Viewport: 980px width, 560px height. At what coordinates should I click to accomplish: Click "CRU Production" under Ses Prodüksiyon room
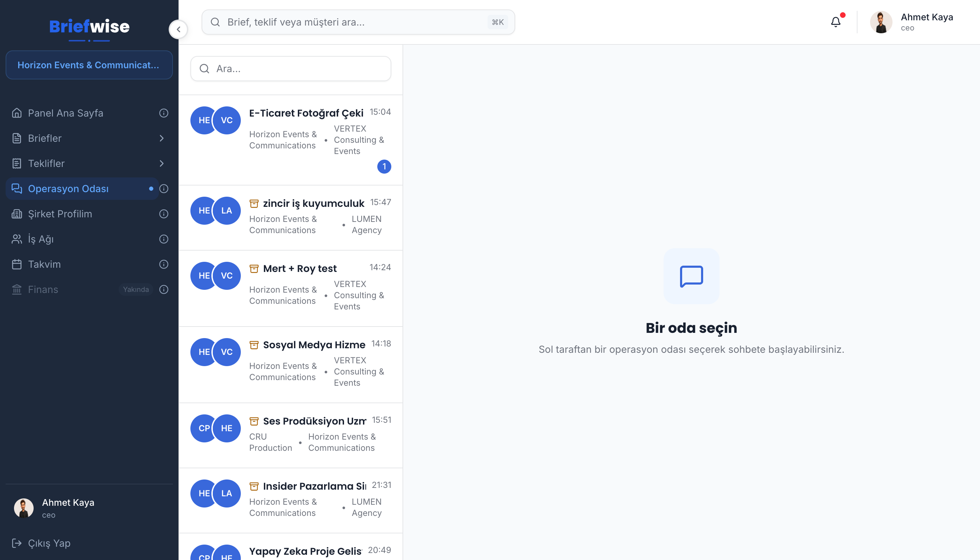(271, 442)
